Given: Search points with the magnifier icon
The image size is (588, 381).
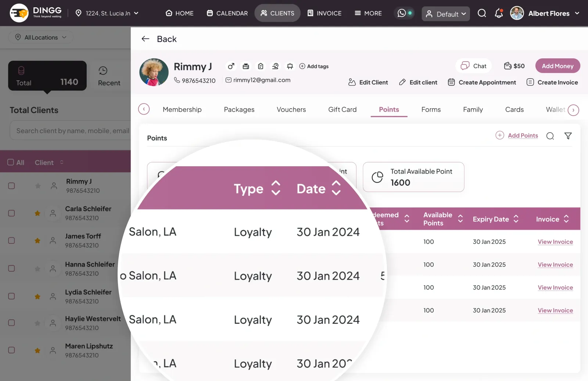Looking at the screenshot, I should click(550, 136).
